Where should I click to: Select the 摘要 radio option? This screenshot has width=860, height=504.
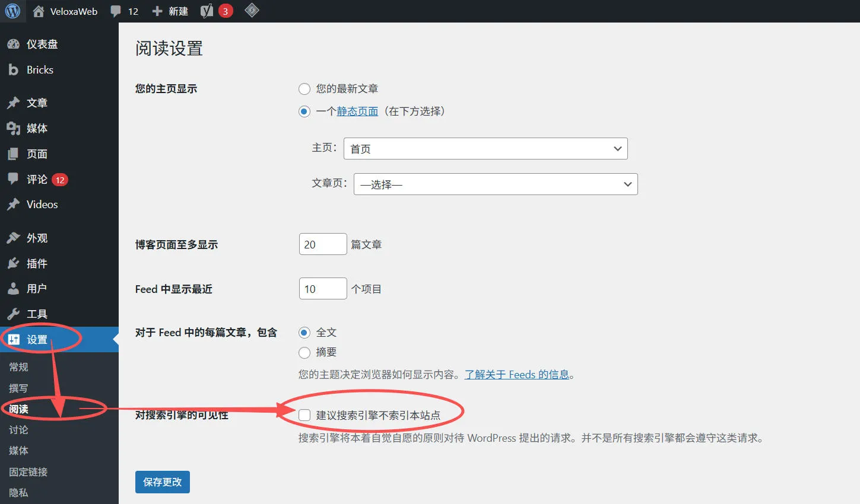304,353
